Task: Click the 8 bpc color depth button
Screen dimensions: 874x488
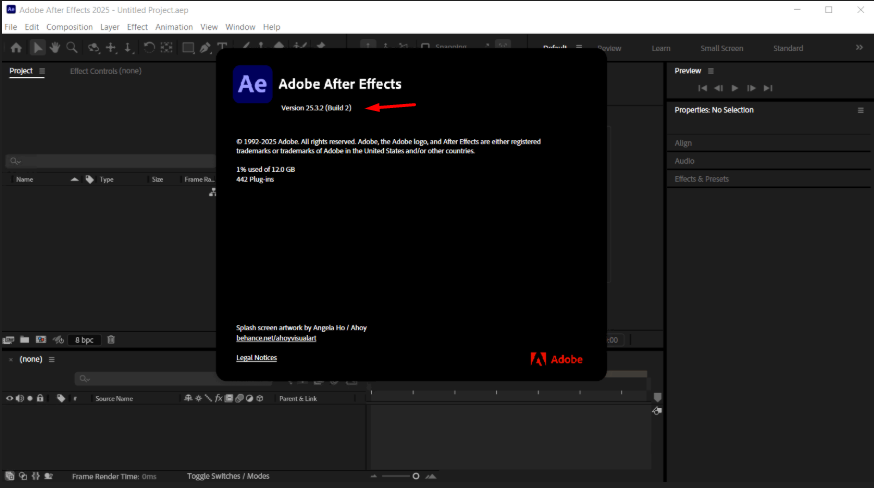Action: (x=84, y=340)
